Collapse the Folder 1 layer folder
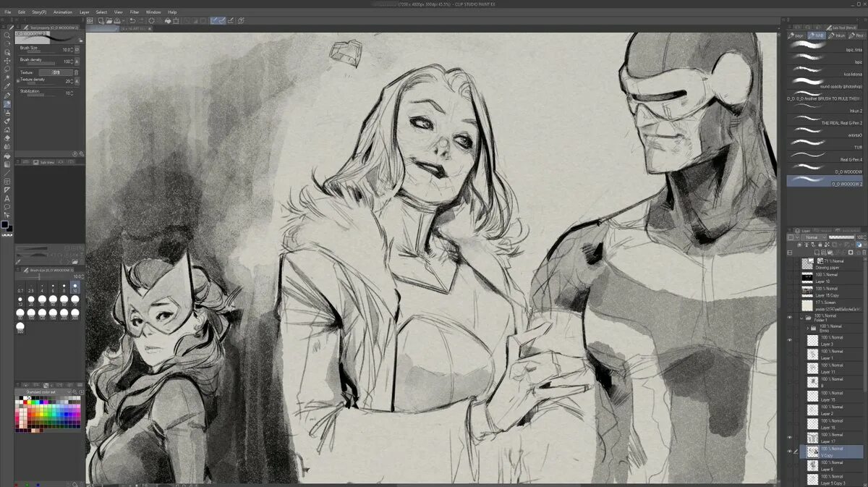Image resolution: width=868 pixels, height=487 pixels. point(802,318)
